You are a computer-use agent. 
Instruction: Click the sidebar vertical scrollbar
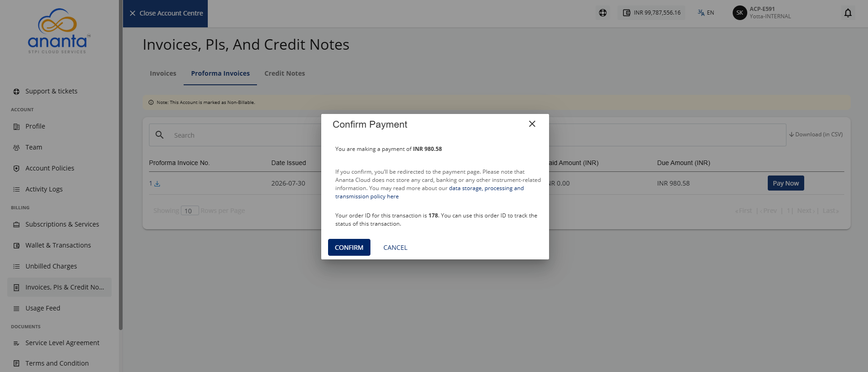[121, 164]
